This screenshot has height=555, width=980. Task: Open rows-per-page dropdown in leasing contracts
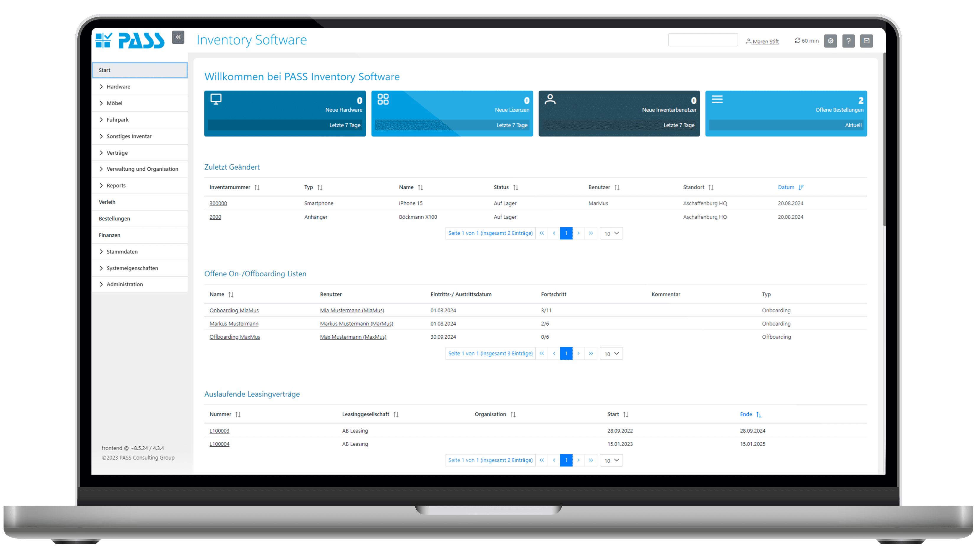pos(612,461)
